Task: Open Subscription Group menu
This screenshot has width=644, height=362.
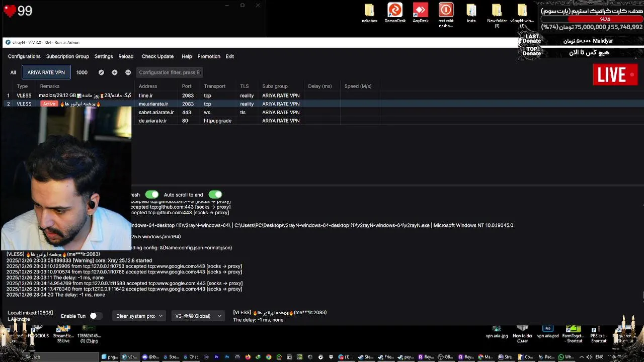Action: (x=67, y=56)
